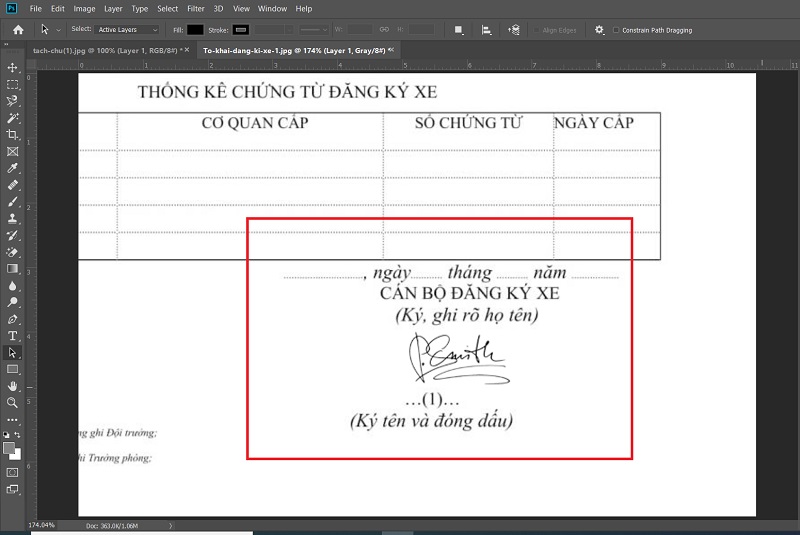
Task: Select the Clone Stamp tool
Action: tap(12, 219)
